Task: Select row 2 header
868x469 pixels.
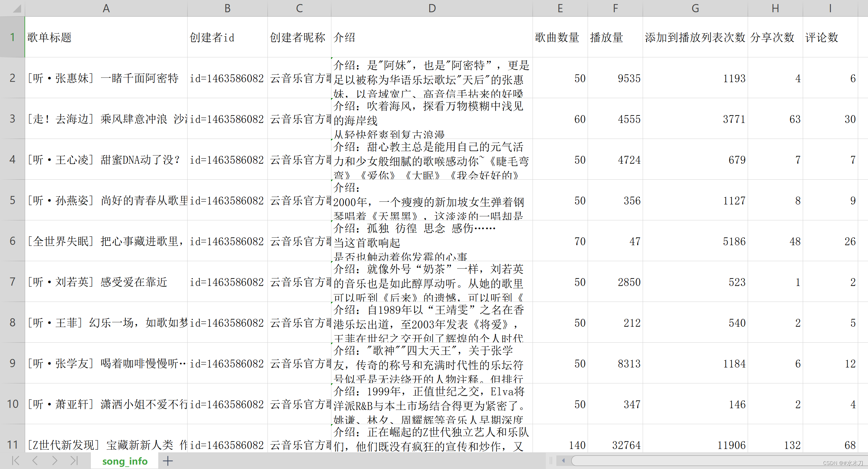Action: tap(13, 78)
